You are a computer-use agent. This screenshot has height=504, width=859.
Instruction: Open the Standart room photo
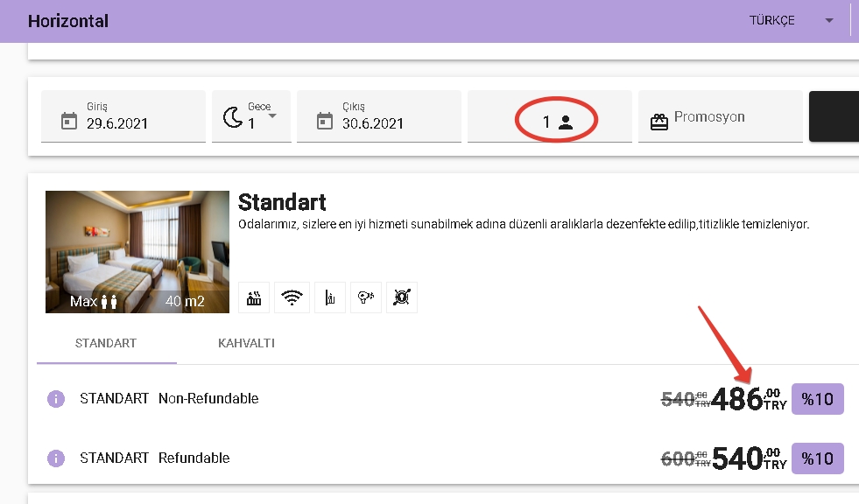[137, 252]
